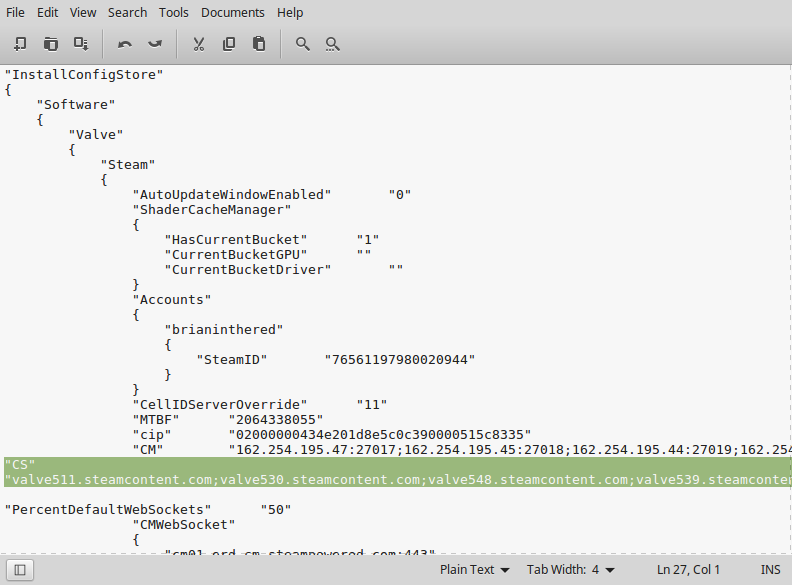792x585 pixels.
Task: Click the "1" HasCurrentBucket value
Action: pos(368,239)
